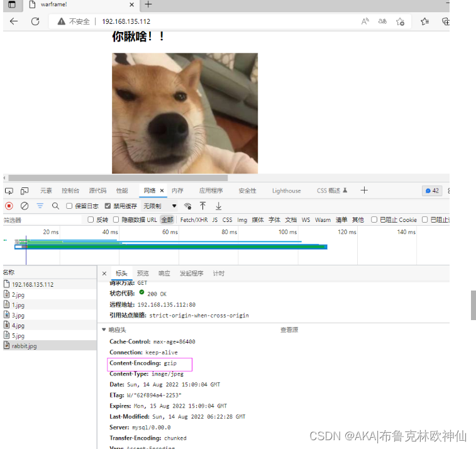
Task: Close the Network (网络) tool tab
Action: tap(162, 191)
